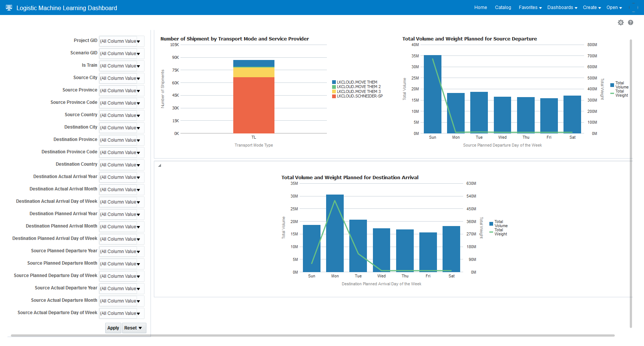644x346 pixels.
Task: Open the page options gear icon
Action: (x=620, y=22)
